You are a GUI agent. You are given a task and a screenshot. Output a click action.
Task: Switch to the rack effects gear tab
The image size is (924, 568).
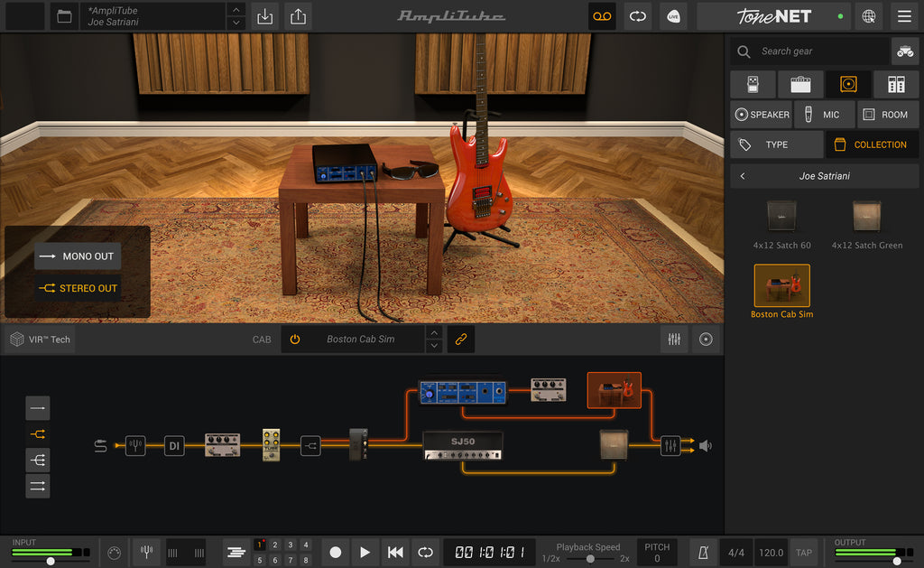point(896,84)
